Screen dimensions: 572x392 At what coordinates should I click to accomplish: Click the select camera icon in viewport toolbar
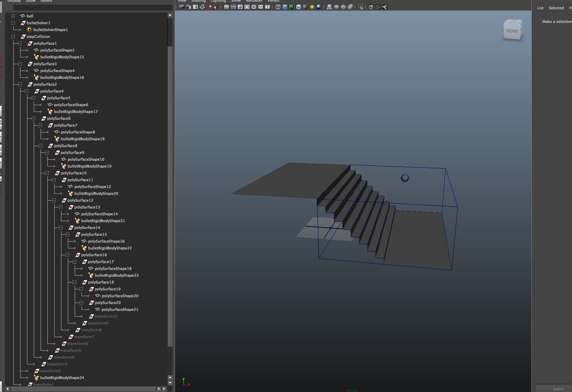click(182, 7)
